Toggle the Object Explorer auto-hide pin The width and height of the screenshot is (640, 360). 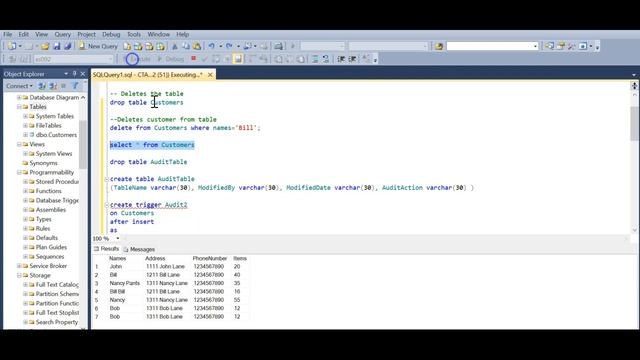(x=74, y=74)
